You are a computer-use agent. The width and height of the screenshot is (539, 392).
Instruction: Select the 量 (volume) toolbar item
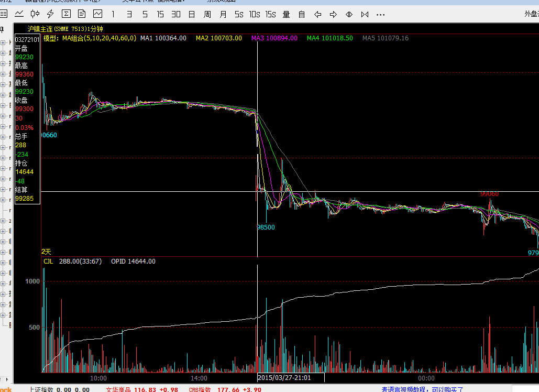[286, 14]
